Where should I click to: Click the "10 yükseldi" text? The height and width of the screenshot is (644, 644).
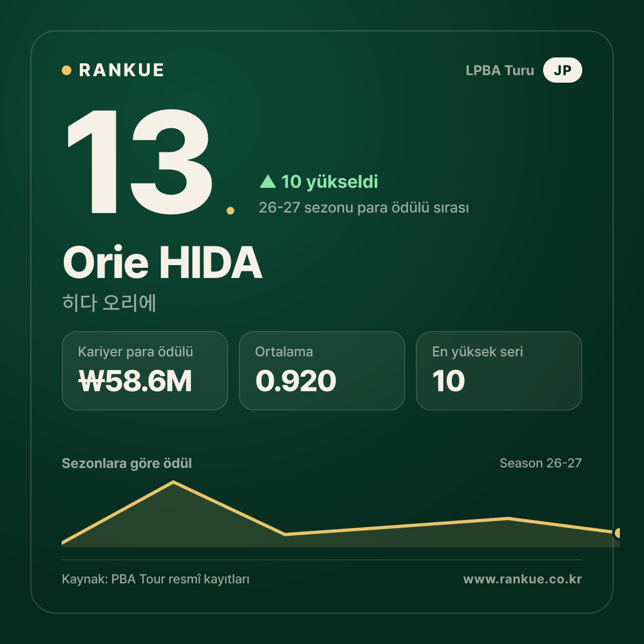(x=330, y=182)
